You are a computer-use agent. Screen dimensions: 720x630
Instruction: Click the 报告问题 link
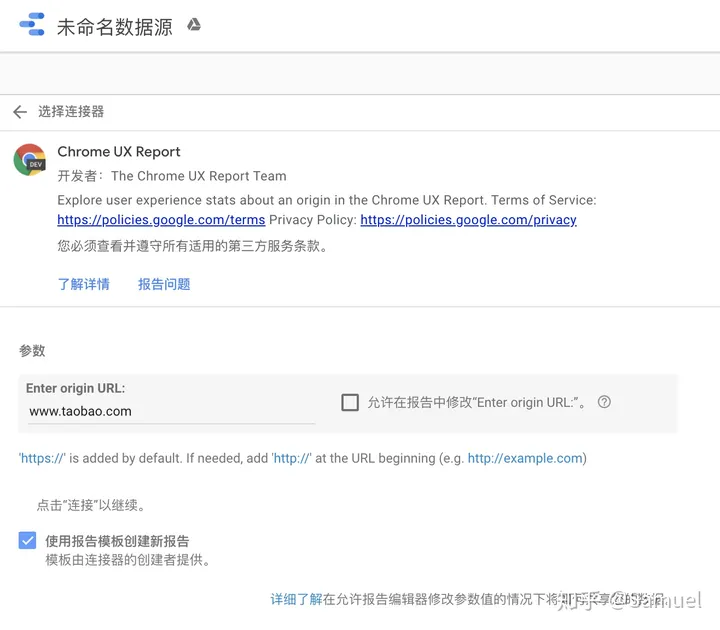click(x=164, y=284)
